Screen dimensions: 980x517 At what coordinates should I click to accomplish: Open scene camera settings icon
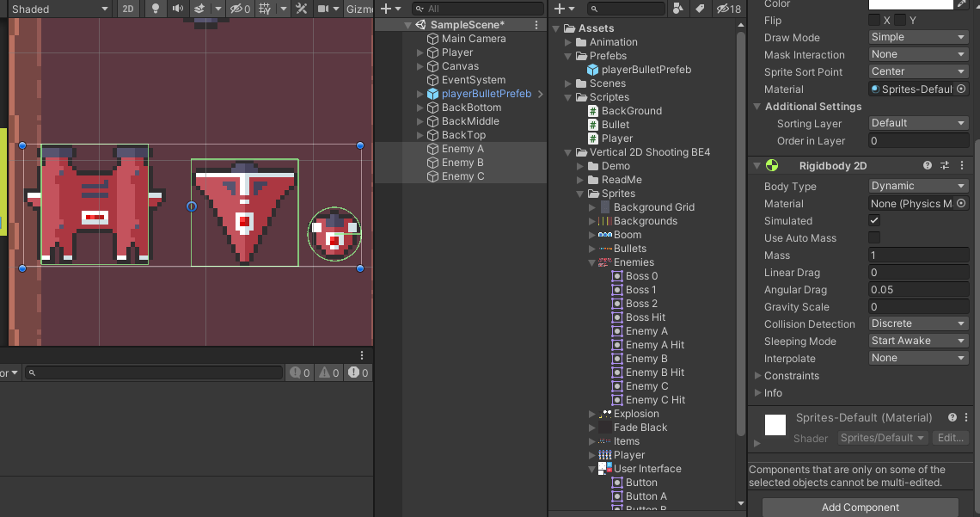[323, 9]
